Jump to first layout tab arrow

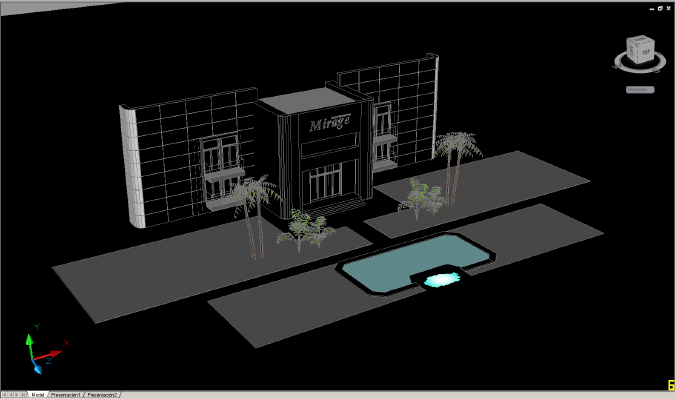coord(4,395)
